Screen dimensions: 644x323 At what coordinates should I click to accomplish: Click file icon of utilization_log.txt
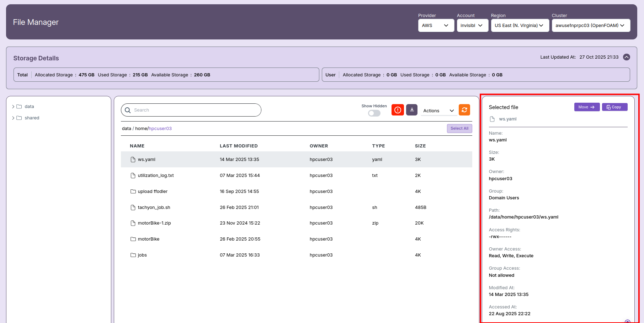click(133, 176)
